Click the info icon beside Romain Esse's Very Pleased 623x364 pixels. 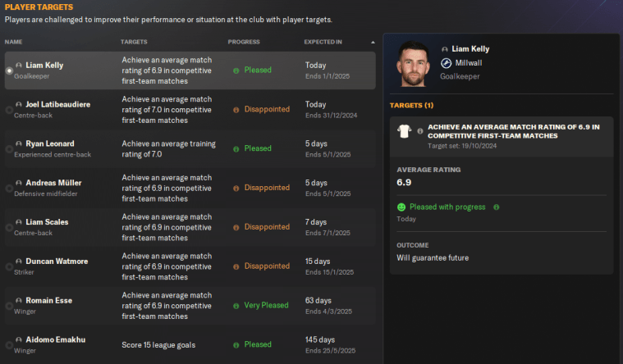click(236, 306)
